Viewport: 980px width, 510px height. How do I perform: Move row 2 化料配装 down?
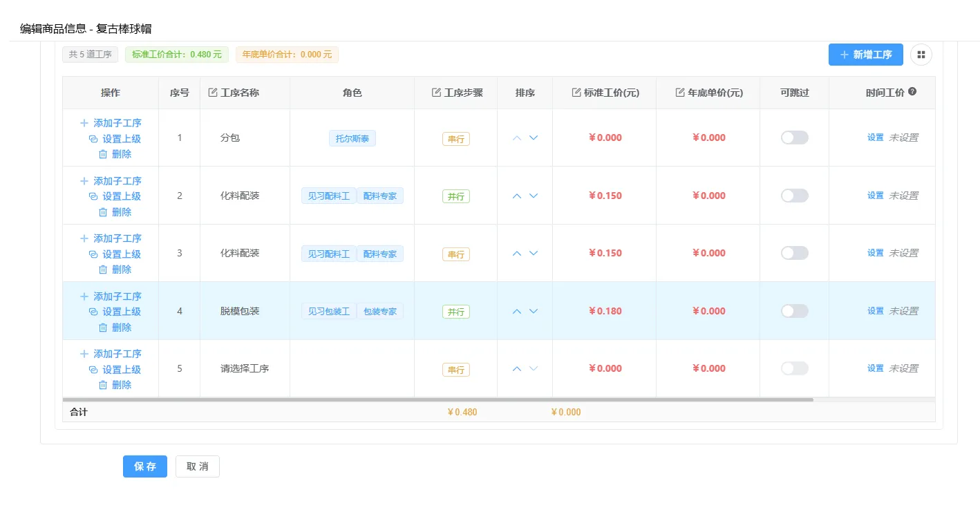[534, 196]
